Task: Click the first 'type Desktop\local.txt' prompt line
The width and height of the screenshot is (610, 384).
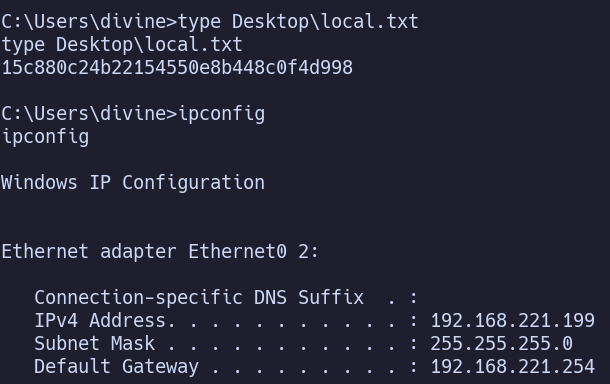Action: pos(210,22)
